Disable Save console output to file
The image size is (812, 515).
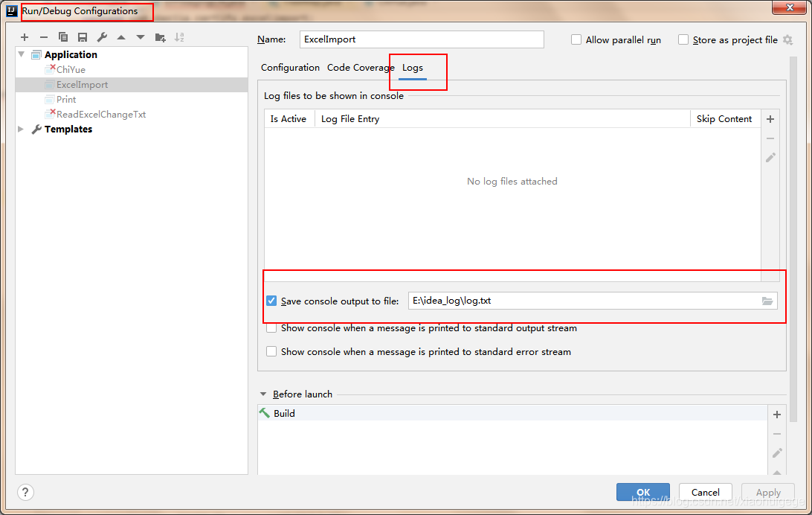pyautogui.click(x=271, y=301)
